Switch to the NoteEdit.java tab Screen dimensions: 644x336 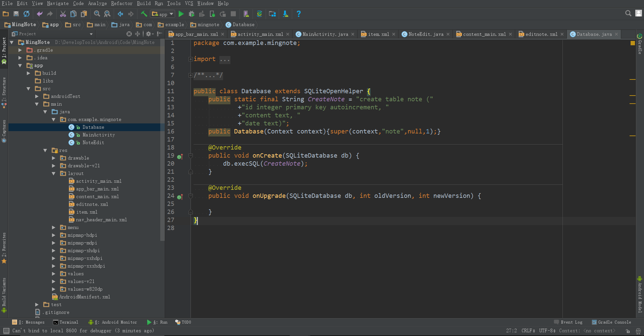pyautogui.click(x=426, y=34)
